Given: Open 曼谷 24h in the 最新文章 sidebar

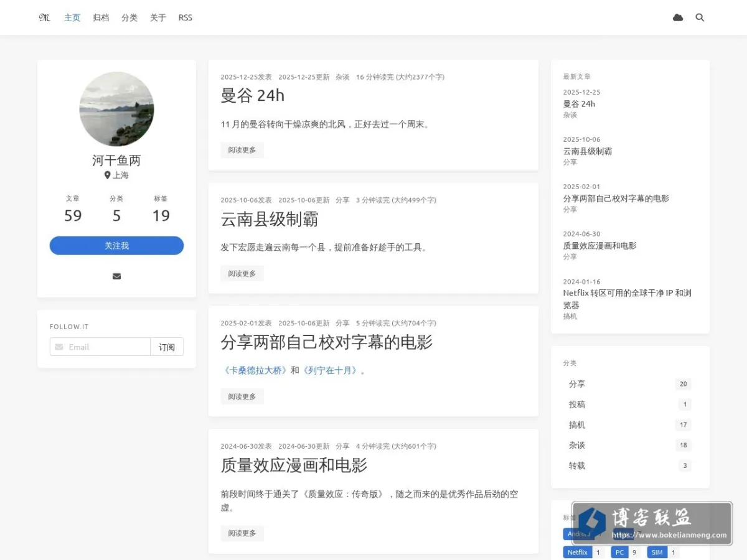Looking at the screenshot, I should pos(579,104).
